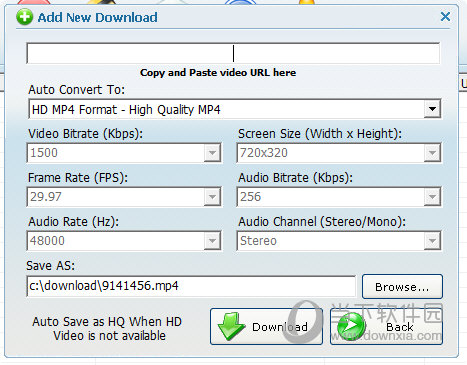Click the green plus Add New Download icon
This screenshot has height=365, width=467.
[x=25, y=17]
